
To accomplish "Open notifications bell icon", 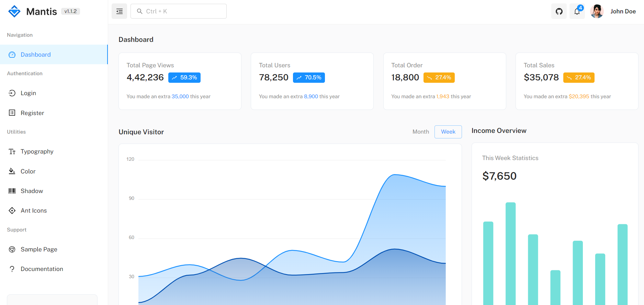I will tap(577, 11).
